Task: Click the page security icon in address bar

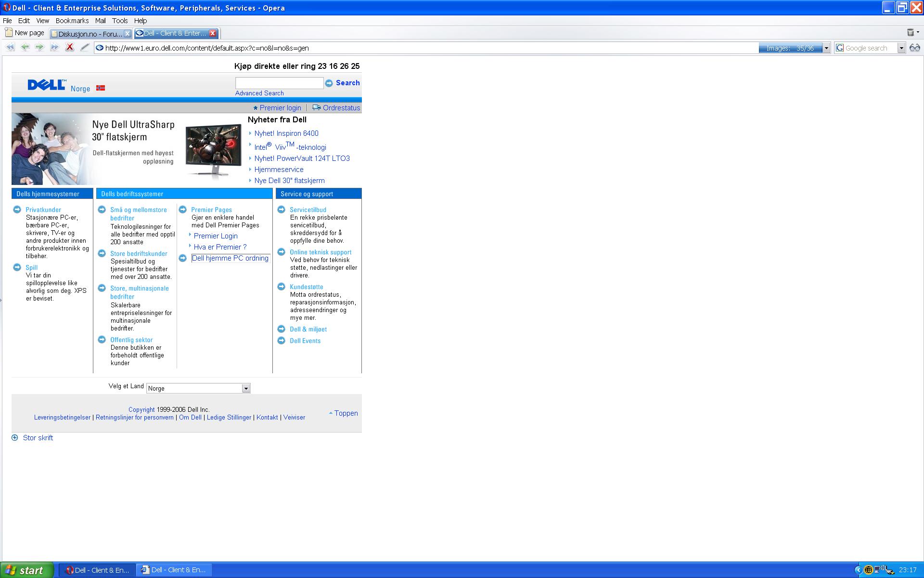Action: click(100, 48)
